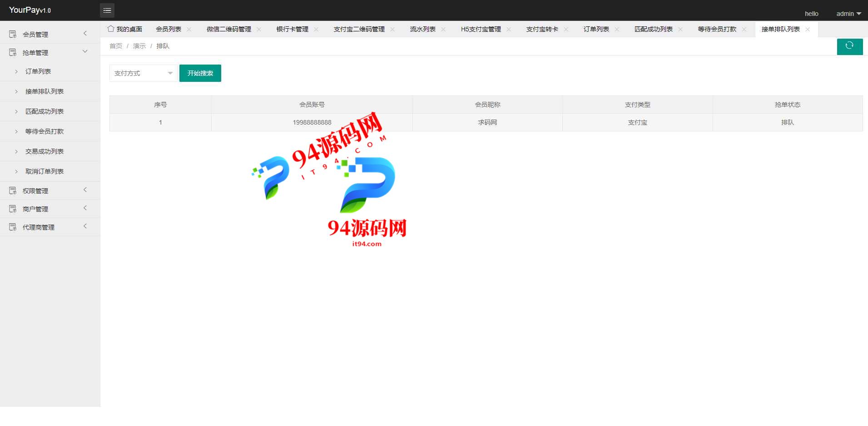Close the 支付宝二维码管理 tab

click(392, 29)
